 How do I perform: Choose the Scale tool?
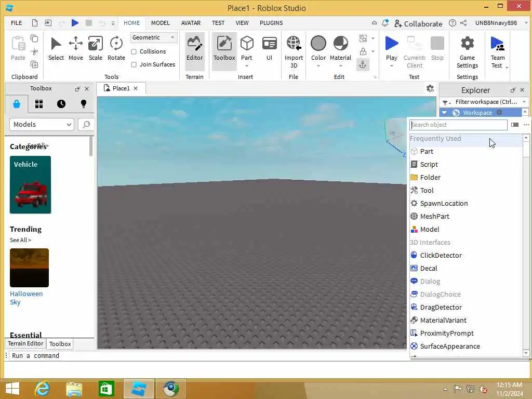(x=96, y=49)
